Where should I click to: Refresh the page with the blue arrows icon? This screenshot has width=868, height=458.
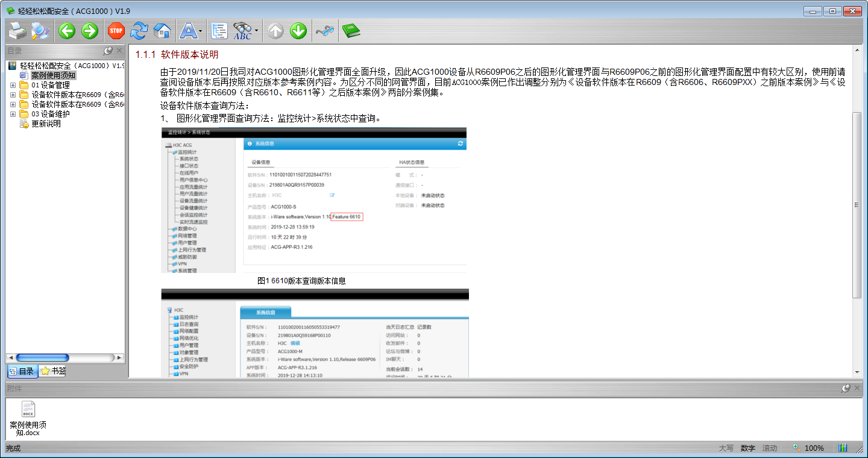pos(139,30)
